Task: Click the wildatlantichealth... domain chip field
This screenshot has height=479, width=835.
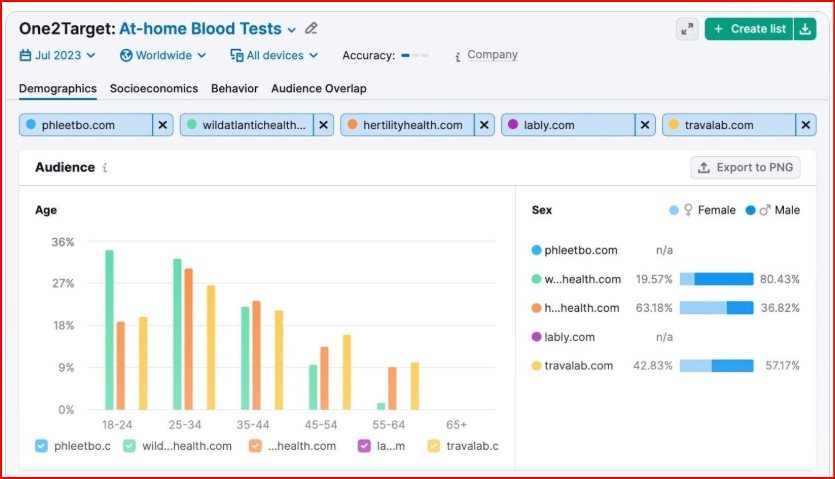Action: coord(247,125)
